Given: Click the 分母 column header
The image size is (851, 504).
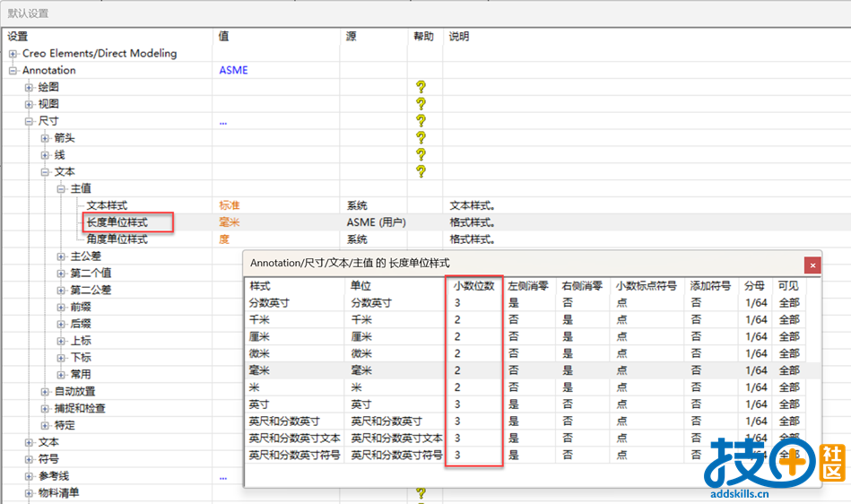Looking at the screenshot, I should [754, 286].
